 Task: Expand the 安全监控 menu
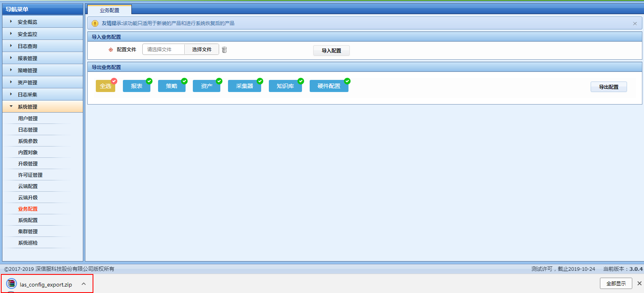[x=42, y=34]
